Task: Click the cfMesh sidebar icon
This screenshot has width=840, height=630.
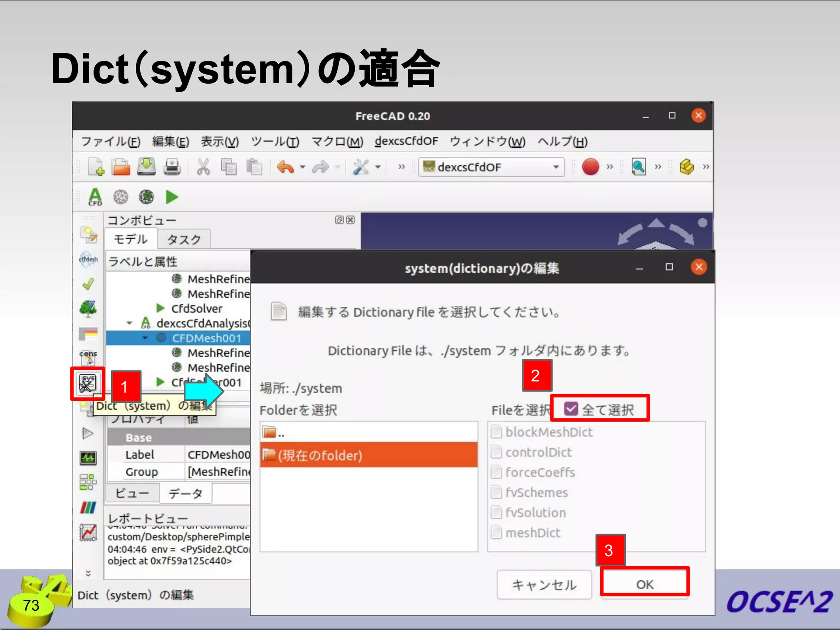Action: click(88, 259)
